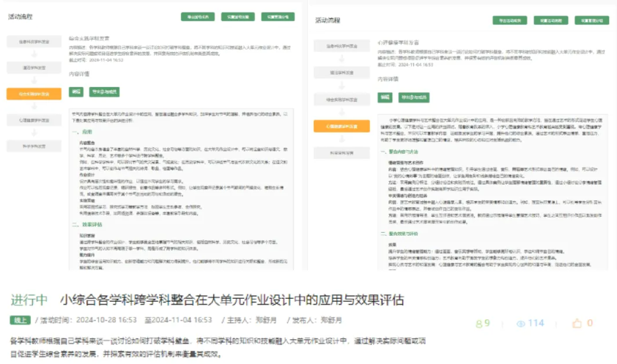This screenshot has height=364, width=617.
Task: Click 设置管理分组 in the right panel
Action: (593, 21)
